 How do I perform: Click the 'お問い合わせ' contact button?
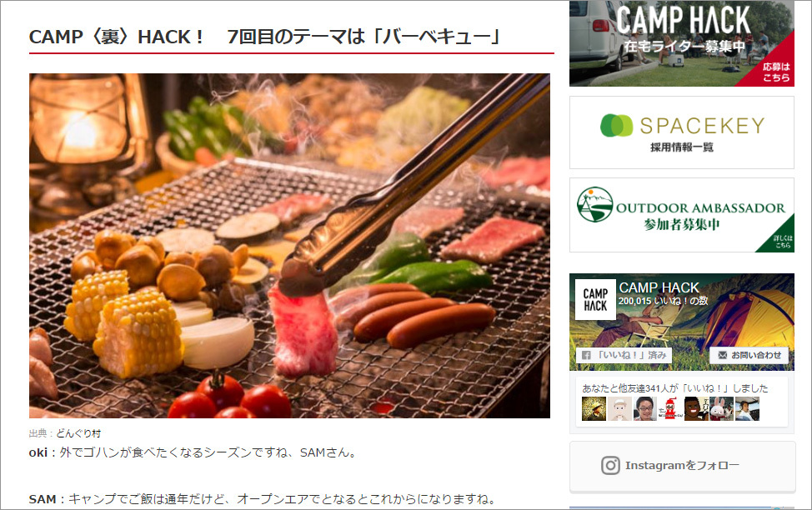click(x=749, y=355)
